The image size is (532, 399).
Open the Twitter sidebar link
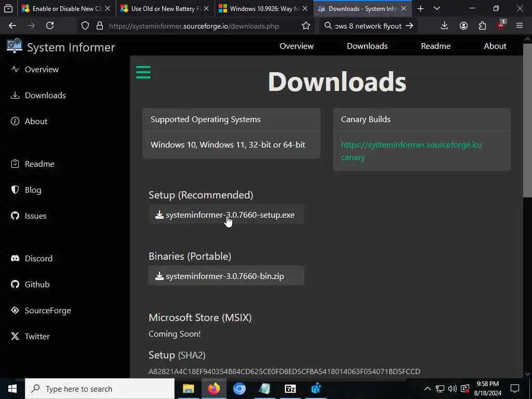click(x=30, y=336)
